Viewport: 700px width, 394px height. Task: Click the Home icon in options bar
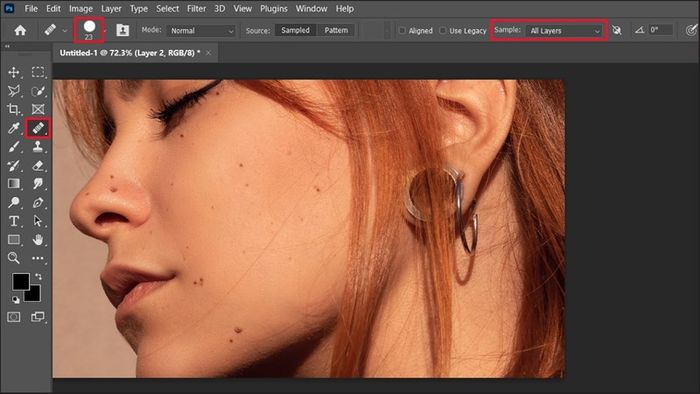pos(20,30)
